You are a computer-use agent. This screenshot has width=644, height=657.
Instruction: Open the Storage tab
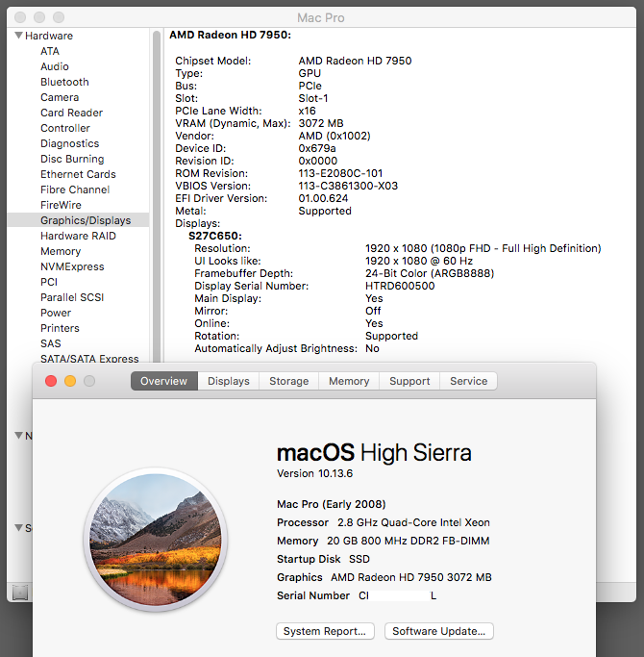pyautogui.click(x=289, y=381)
